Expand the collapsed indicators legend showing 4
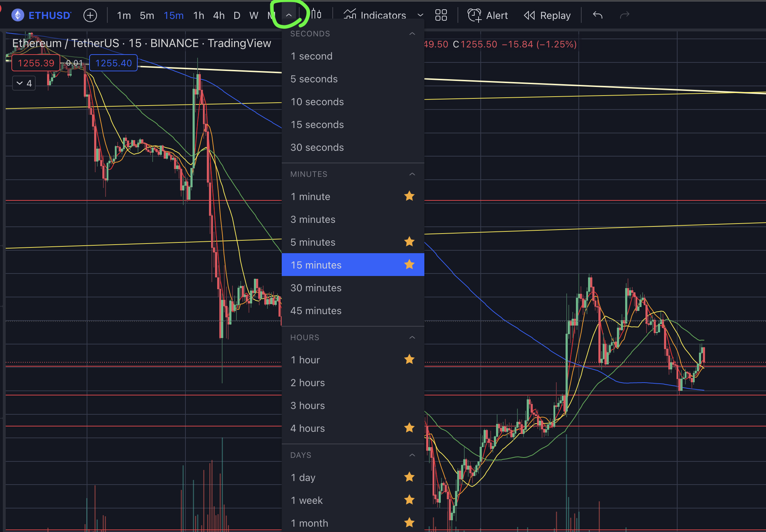 click(24, 83)
